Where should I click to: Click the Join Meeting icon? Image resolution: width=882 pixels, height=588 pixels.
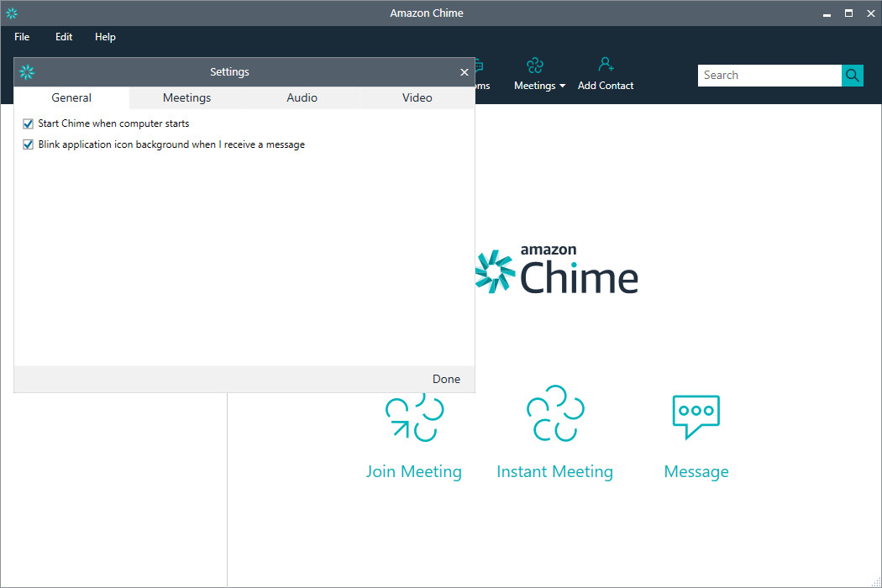pos(415,417)
